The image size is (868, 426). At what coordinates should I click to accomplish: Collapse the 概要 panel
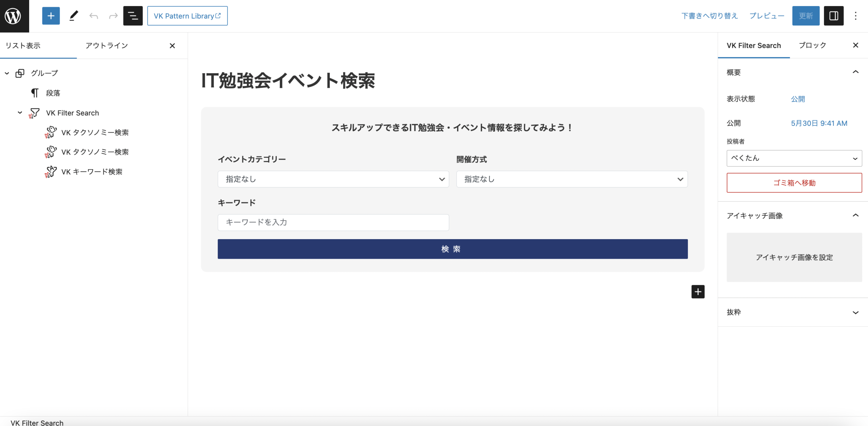[856, 72]
